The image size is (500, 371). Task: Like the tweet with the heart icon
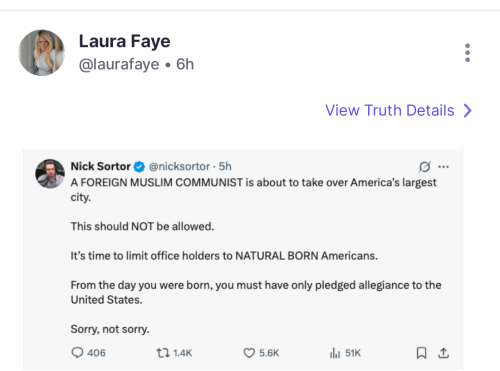(249, 353)
